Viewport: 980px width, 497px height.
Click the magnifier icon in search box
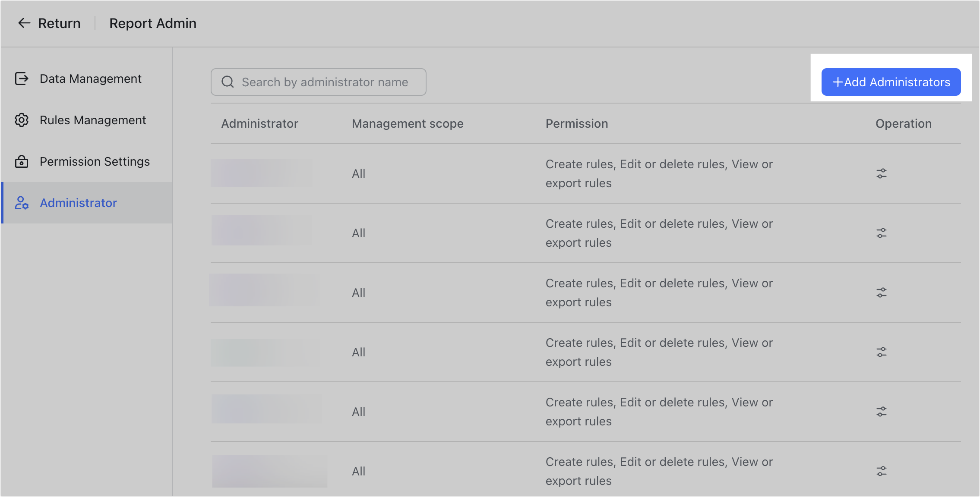click(x=228, y=82)
